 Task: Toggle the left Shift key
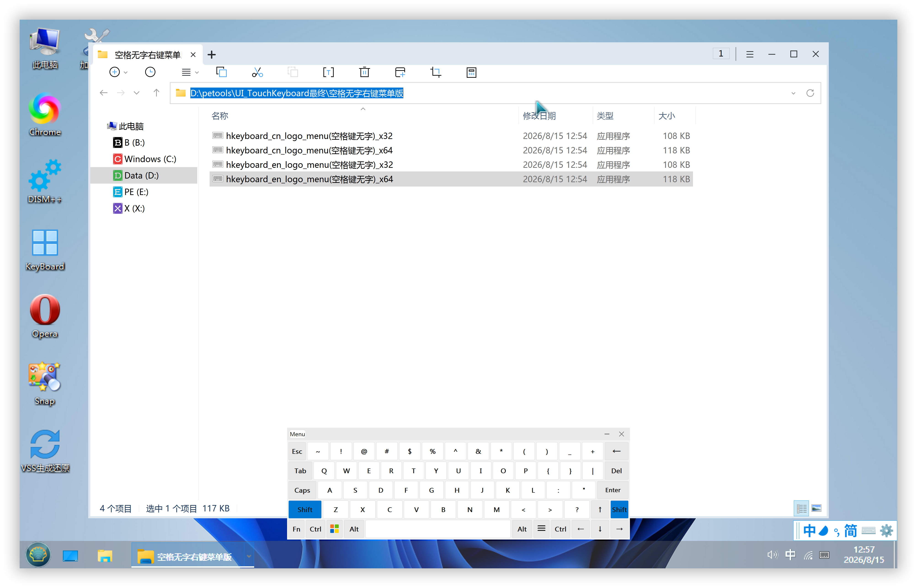305,509
